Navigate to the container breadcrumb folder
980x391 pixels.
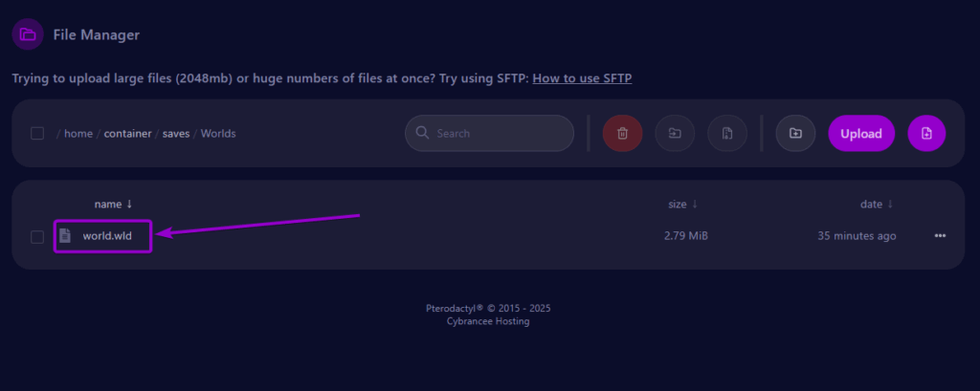click(x=128, y=134)
